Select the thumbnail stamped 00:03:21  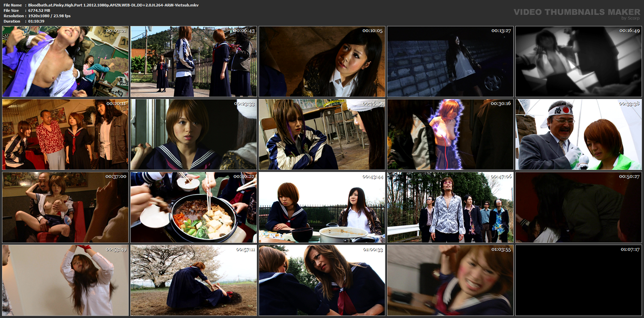[65, 61]
